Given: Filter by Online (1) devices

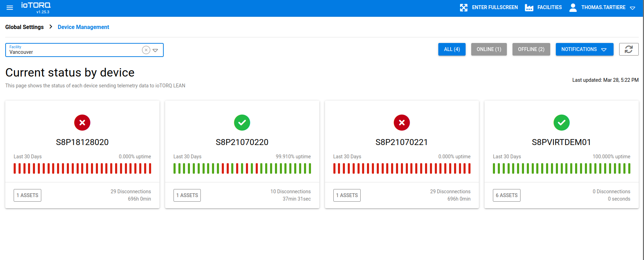Looking at the screenshot, I should pos(489,49).
